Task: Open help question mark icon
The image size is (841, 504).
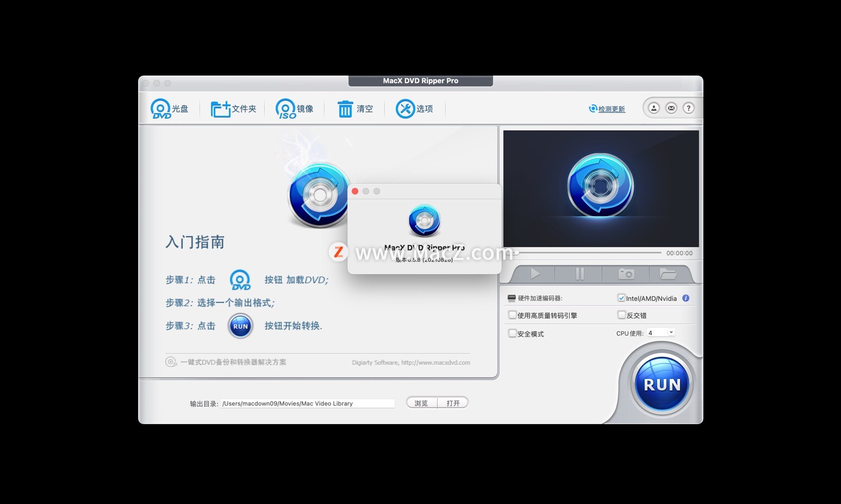Action: [689, 108]
